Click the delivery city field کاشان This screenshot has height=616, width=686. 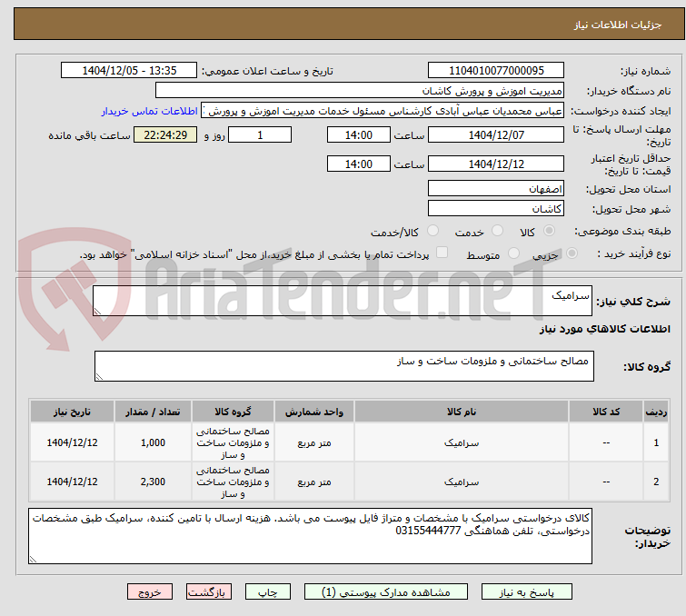(x=496, y=209)
